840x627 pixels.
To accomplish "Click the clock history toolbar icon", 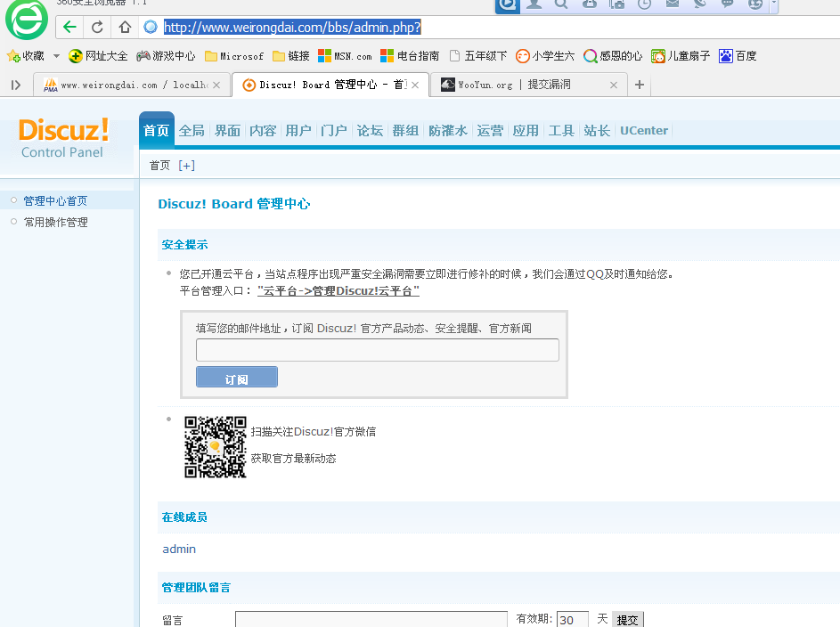I will [644, 4].
